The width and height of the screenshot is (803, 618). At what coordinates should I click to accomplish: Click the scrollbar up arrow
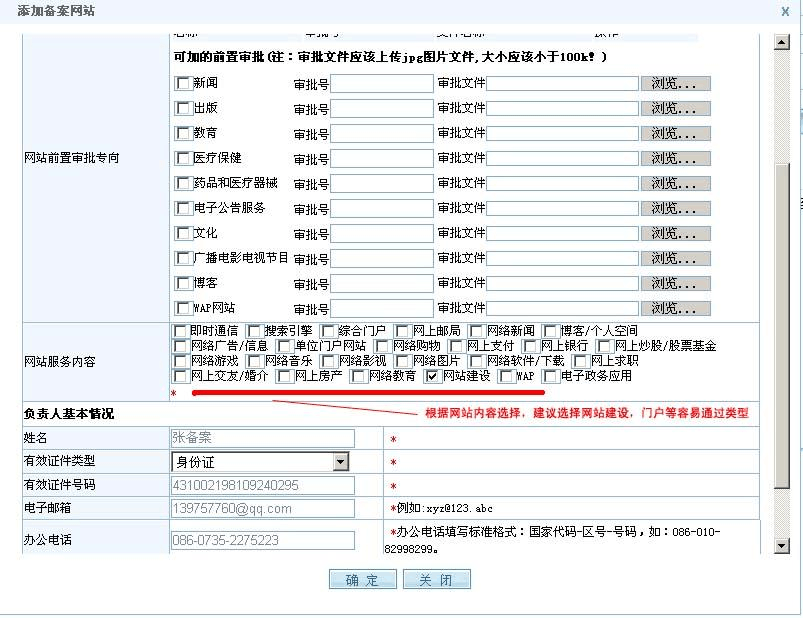tap(781, 41)
